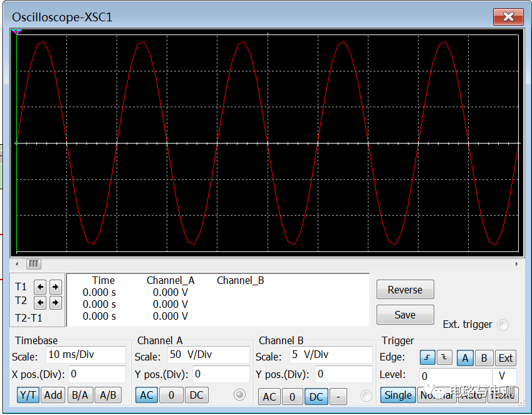Click the right scroll arrow under the display

click(517, 264)
